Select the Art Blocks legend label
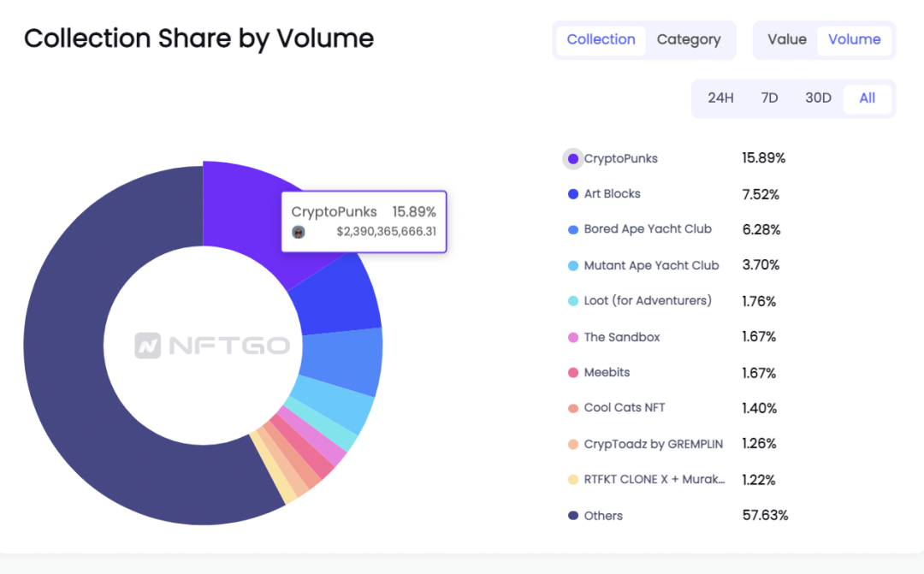 pos(612,194)
